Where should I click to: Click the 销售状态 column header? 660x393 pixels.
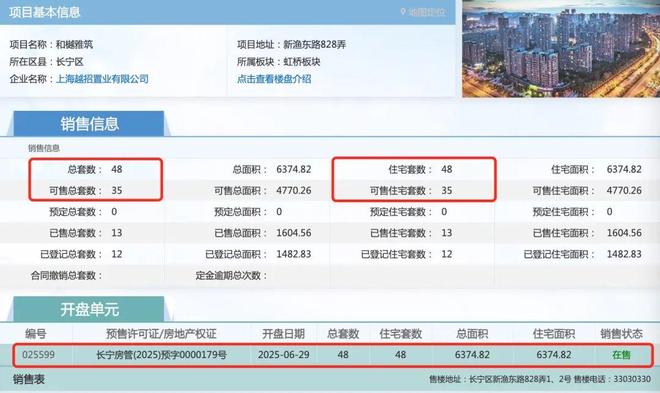[621, 334]
